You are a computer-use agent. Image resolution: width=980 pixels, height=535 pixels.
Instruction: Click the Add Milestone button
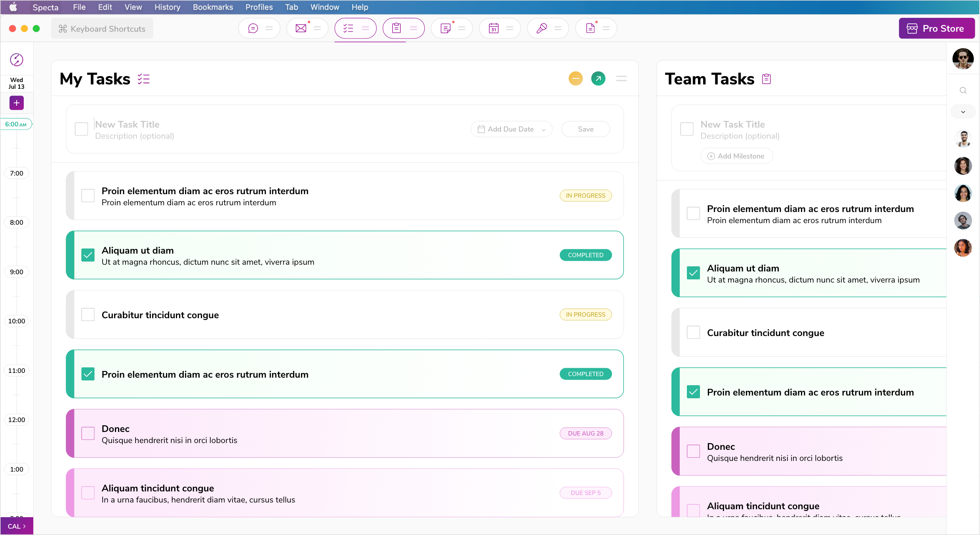[736, 156]
